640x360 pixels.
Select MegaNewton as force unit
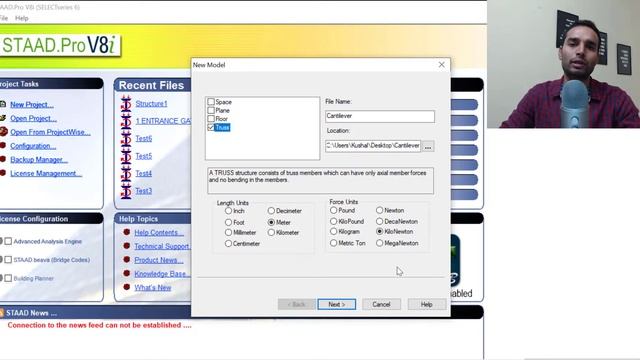[379, 243]
